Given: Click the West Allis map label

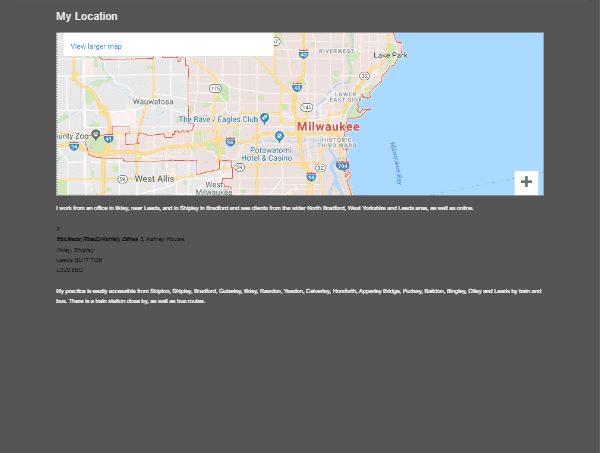Looking at the screenshot, I should (x=154, y=179).
